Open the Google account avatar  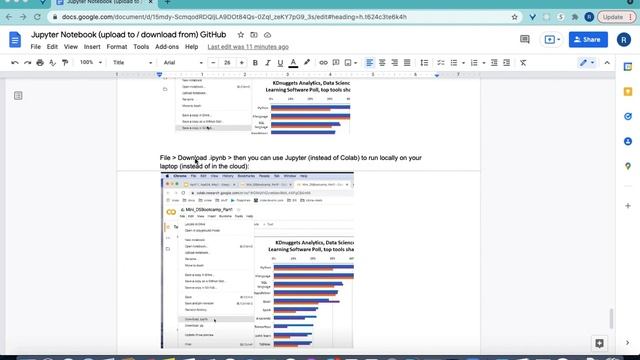pos(624,40)
